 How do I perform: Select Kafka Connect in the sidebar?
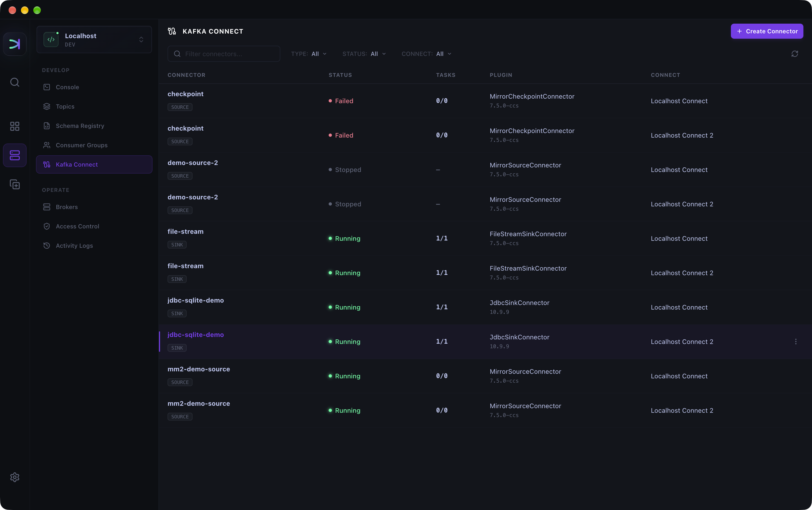(94, 164)
